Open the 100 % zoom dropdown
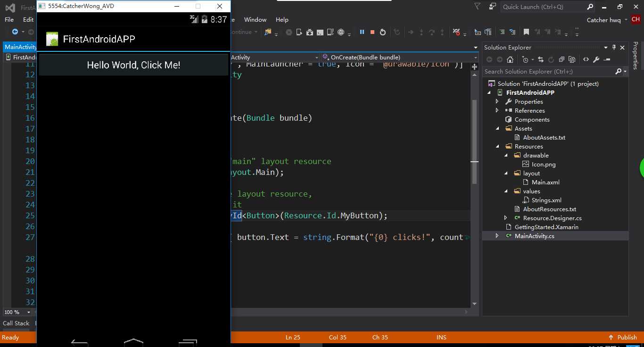Image resolution: width=644 pixels, height=347 pixels. click(28, 312)
